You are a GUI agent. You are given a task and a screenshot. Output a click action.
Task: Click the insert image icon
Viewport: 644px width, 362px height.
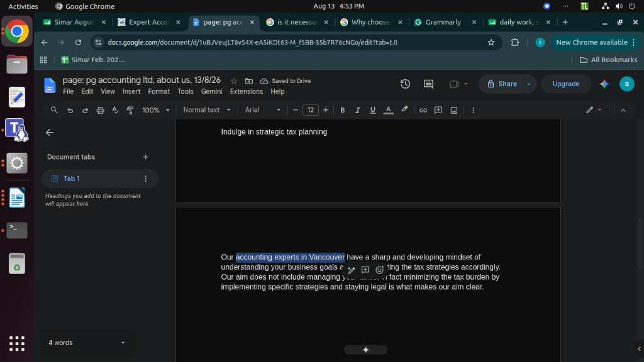454,110
